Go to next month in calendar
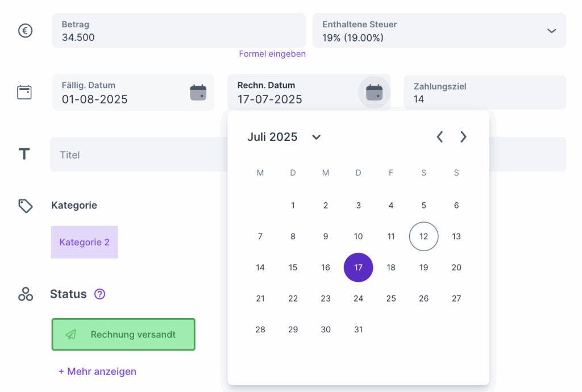 (x=463, y=137)
